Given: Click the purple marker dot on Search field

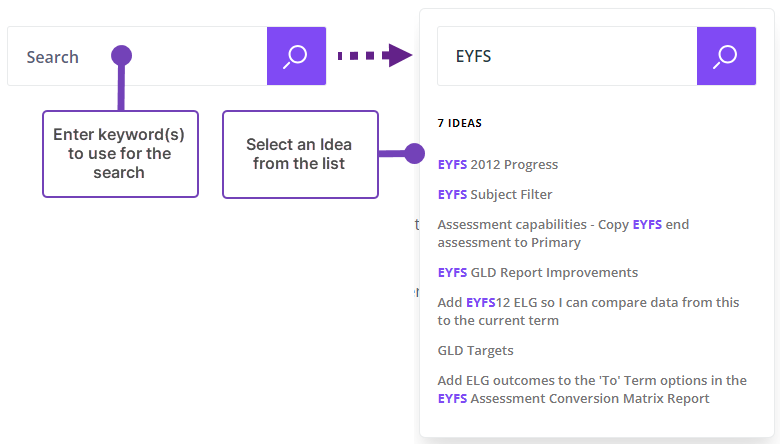Looking at the screenshot, I should (x=122, y=55).
